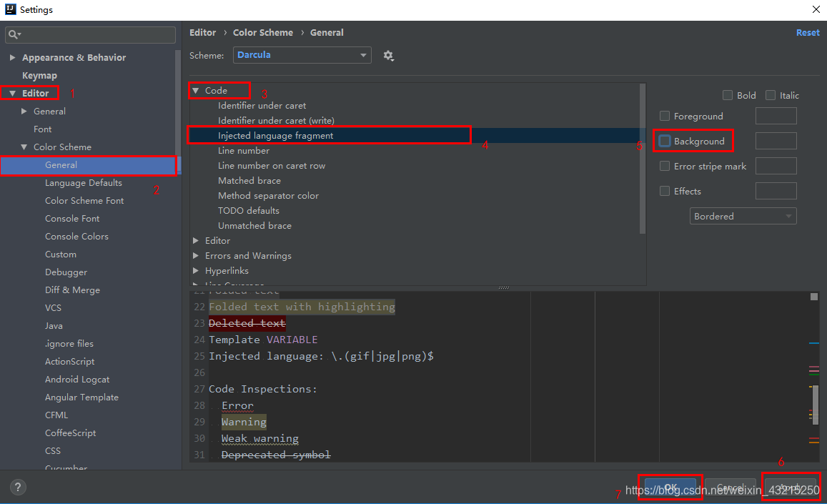This screenshot has height=504, width=827.
Task: Select Method separator color
Action: pyautogui.click(x=269, y=196)
